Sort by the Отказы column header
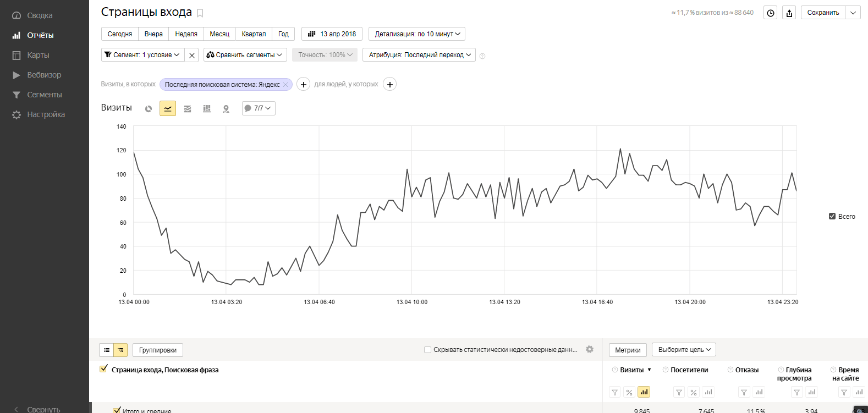This screenshot has width=868, height=413. [x=747, y=370]
